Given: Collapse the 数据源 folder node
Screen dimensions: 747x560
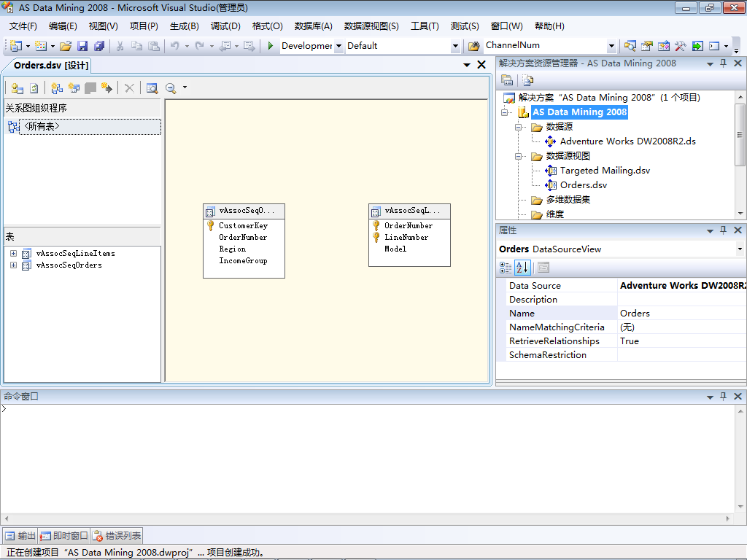Looking at the screenshot, I should [x=518, y=127].
